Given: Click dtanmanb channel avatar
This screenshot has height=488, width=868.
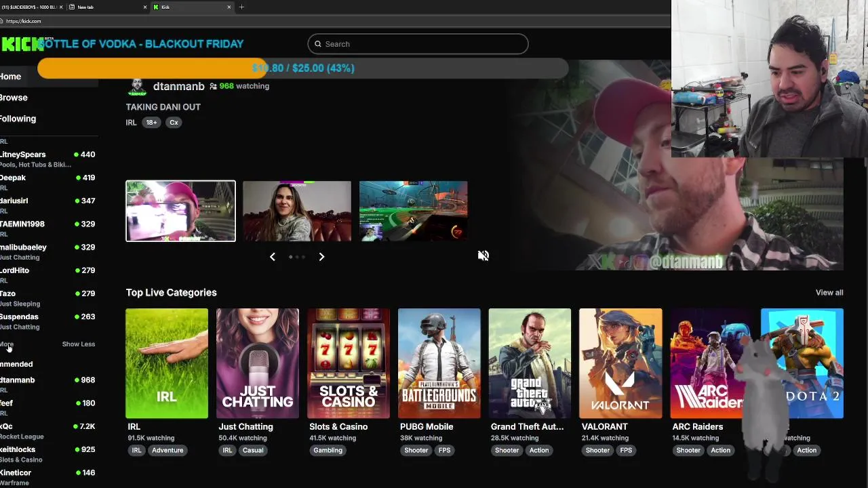Looking at the screenshot, I should [x=138, y=87].
